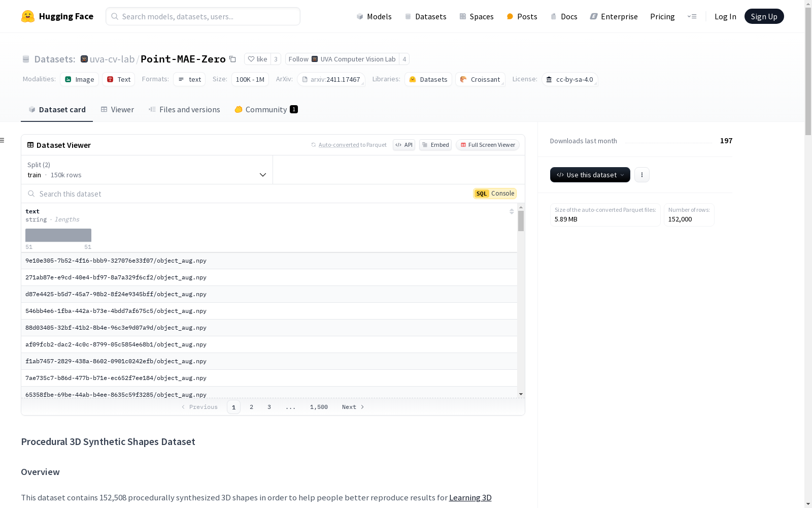Copy dataset name with the copy icon

point(232,59)
